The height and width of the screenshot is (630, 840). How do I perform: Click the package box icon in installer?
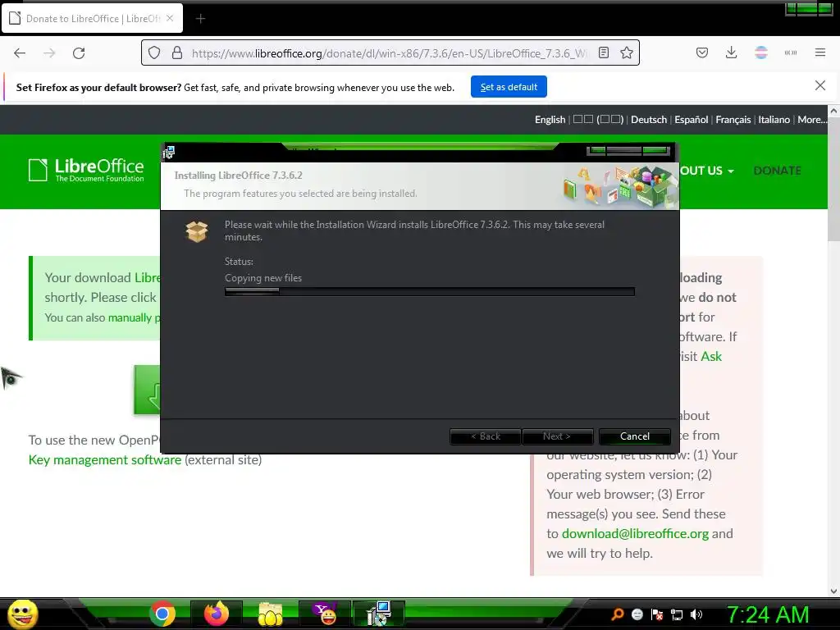[x=197, y=231]
